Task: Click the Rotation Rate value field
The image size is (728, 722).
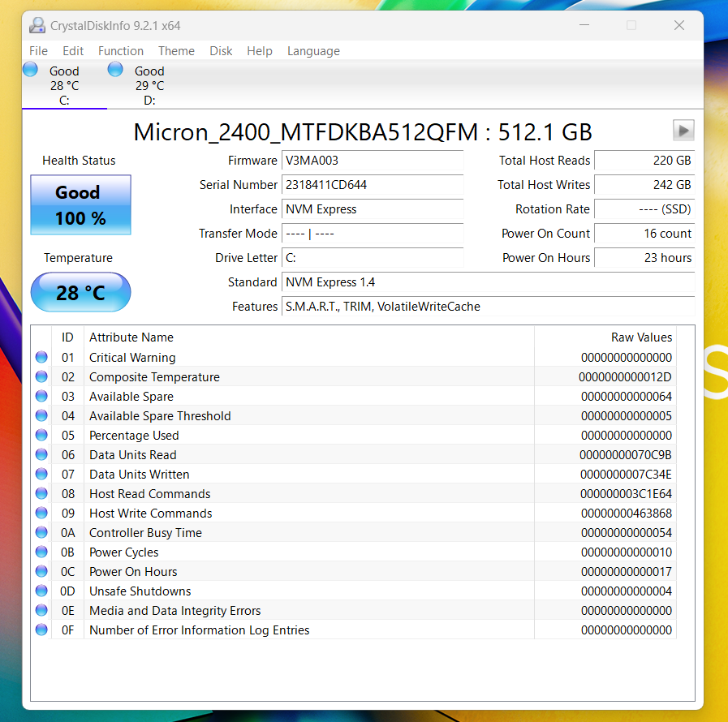Action: (x=644, y=209)
